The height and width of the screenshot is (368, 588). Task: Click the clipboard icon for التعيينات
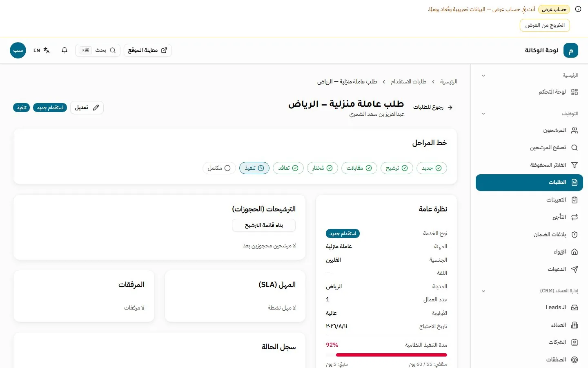click(x=575, y=200)
